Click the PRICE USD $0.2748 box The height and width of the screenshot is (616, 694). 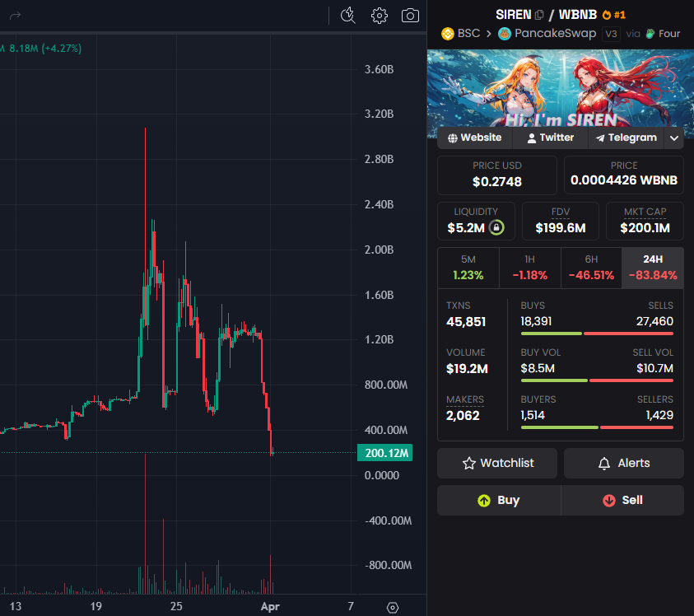pos(497,175)
